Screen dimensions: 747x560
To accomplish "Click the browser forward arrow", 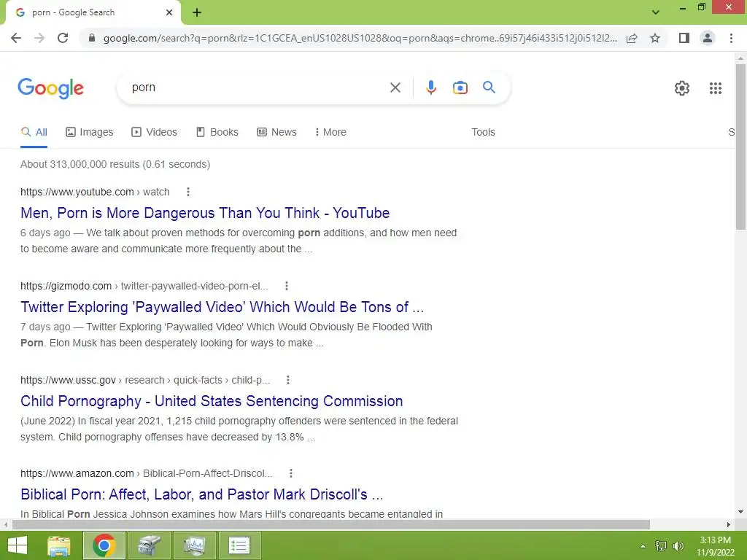I will (39, 38).
